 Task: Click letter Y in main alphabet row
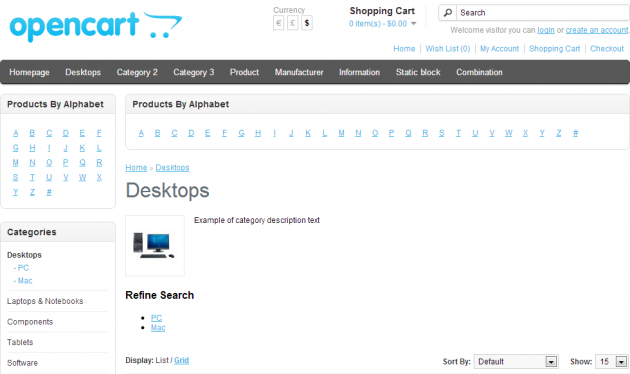pyautogui.click(x=542, y=133)
